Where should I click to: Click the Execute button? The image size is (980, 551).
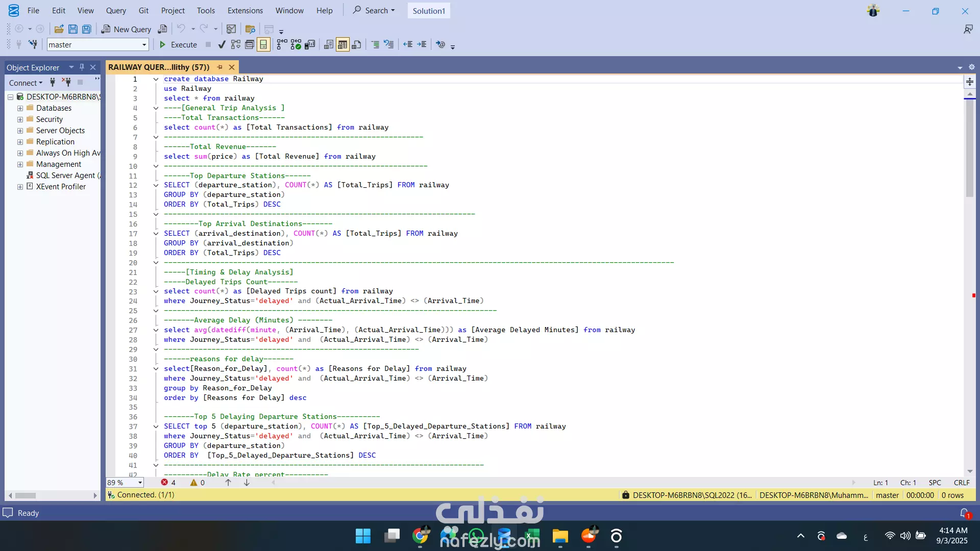pyautogui.click(x=178, y=45)
